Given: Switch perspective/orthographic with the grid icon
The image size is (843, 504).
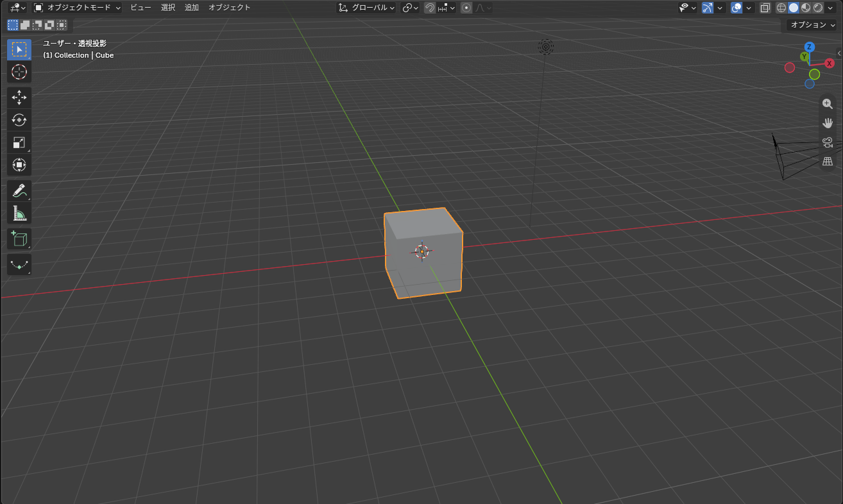Looking at the screenshot, I should [828, 162].
